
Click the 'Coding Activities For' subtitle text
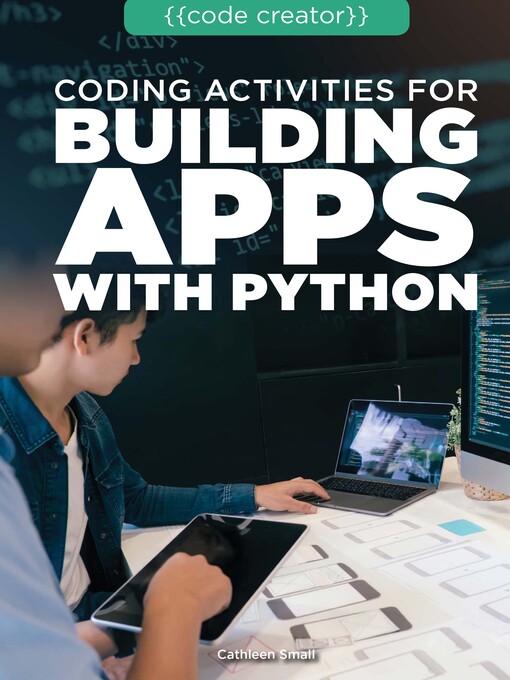(x=266, y=91)
